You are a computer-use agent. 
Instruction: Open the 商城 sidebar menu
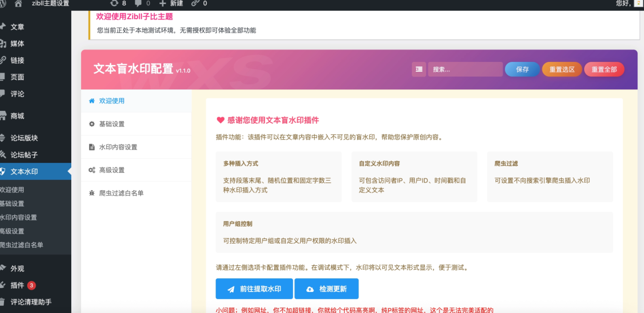coord(17,116)
